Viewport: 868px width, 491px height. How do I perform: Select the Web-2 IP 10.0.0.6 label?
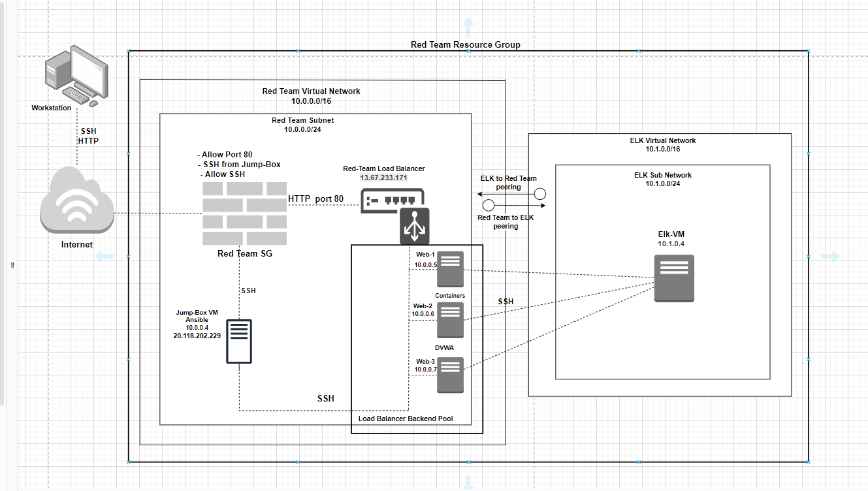423,314
